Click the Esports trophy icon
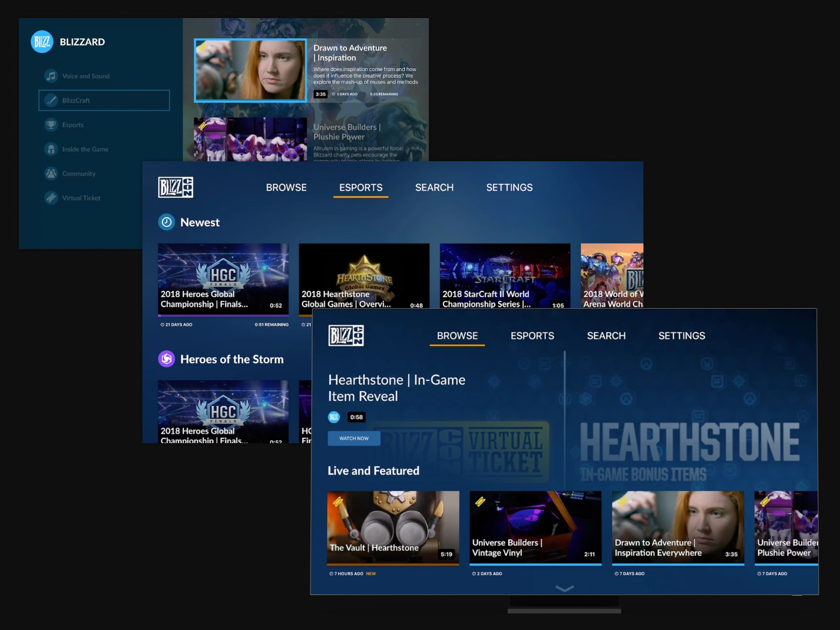 tap(51, 125)
